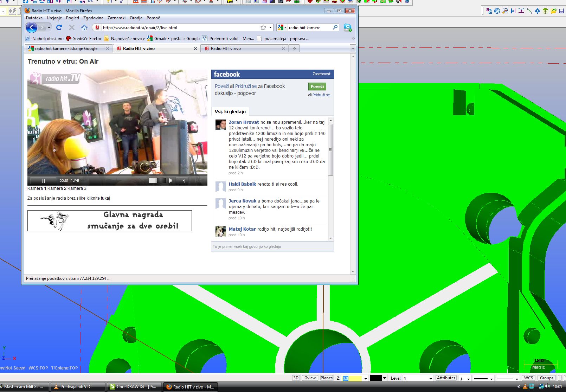Click the 'tukaj' audio-only link

[x=105, y=198]
